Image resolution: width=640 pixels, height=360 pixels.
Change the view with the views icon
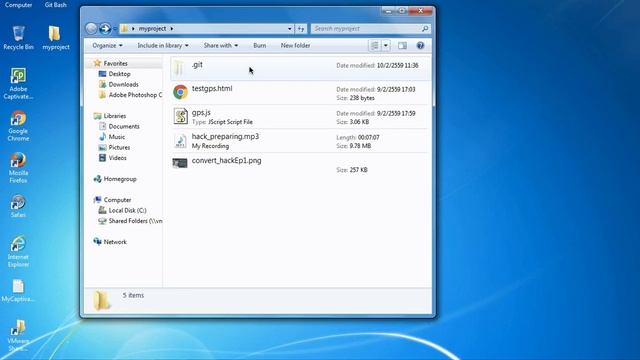pyautogui.click(x=374, y=46)
